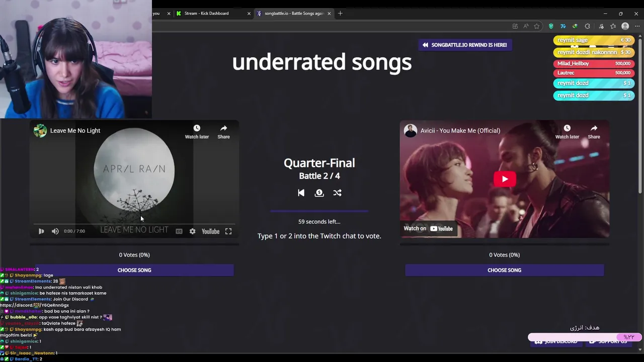This screenshot has height=362, width=644.
Task: Click the '59 seconds left...' text
Action: click(x=319, y=222)
